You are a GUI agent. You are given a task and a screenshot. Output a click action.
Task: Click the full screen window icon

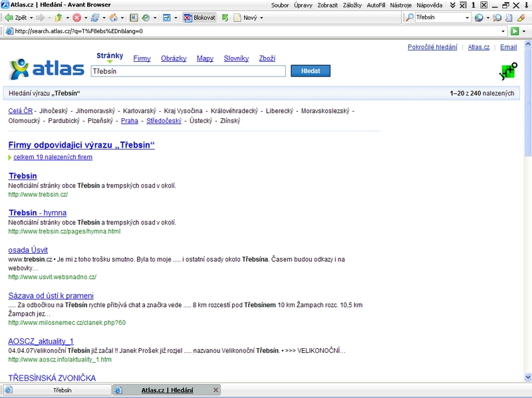coord(167,18)
